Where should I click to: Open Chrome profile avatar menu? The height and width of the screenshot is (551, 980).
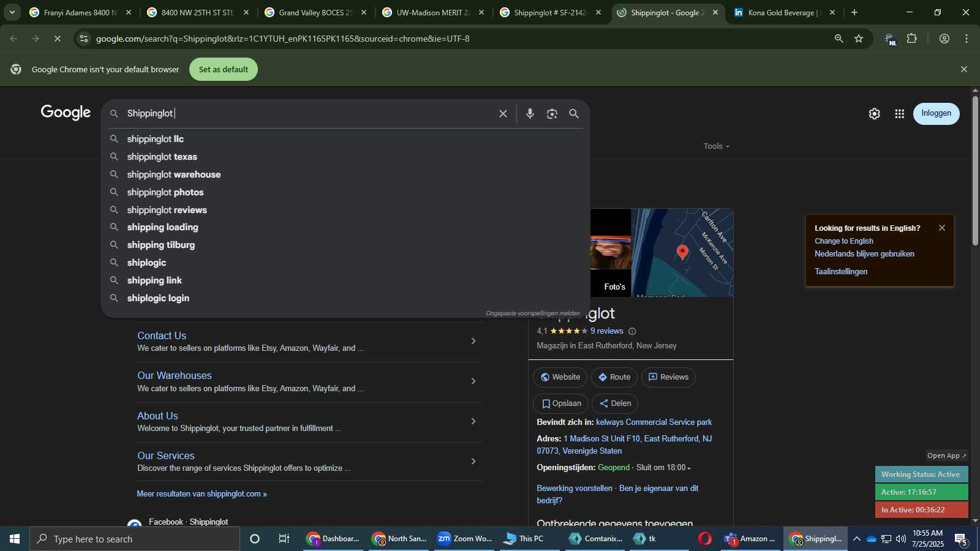coord(944,39)
